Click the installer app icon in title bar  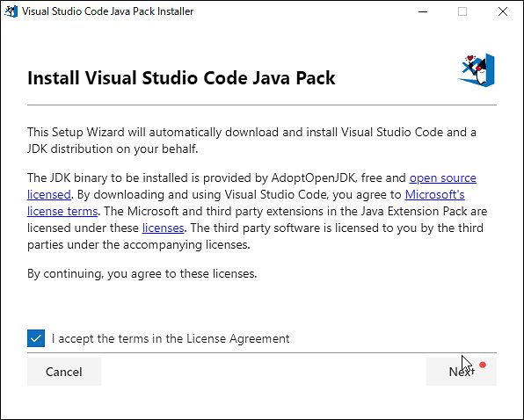11,11
